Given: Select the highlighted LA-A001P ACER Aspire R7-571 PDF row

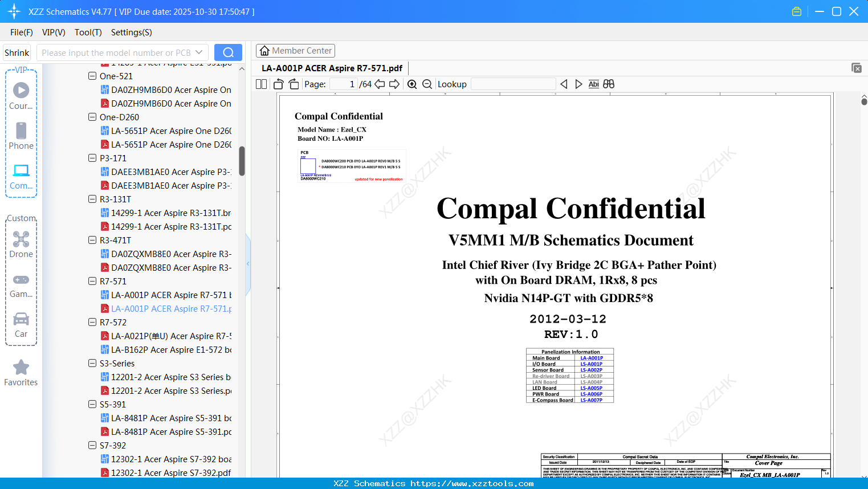Looking at the screenshot, I should (166, 309).
